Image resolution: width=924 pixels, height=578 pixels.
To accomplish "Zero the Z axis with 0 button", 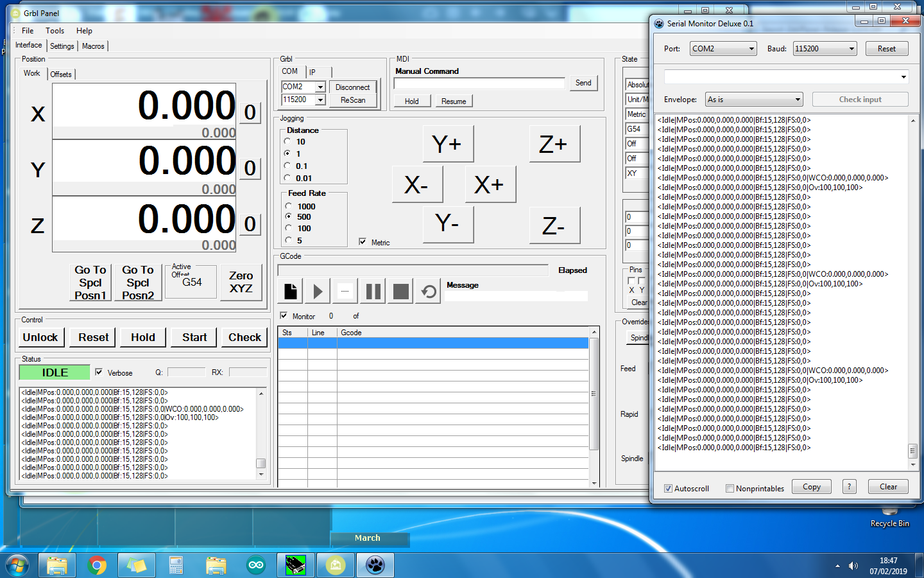I will 251,224.
